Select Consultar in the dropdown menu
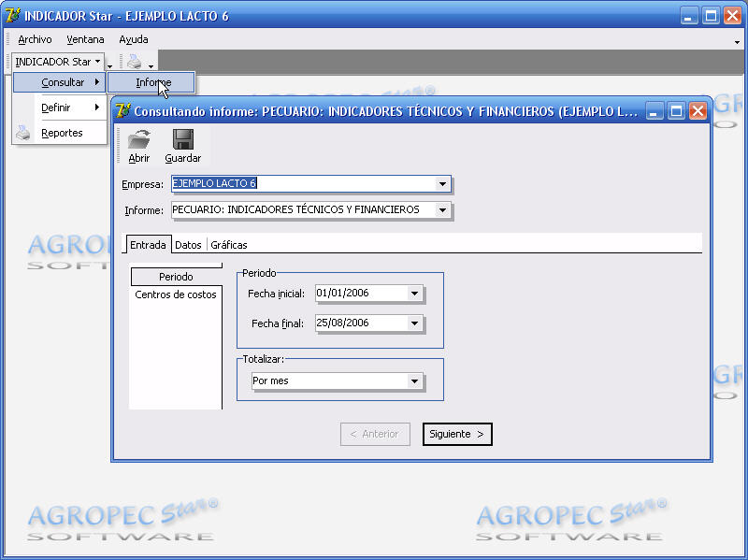Screen dimensions: 748x560 [x=60, y=82]
